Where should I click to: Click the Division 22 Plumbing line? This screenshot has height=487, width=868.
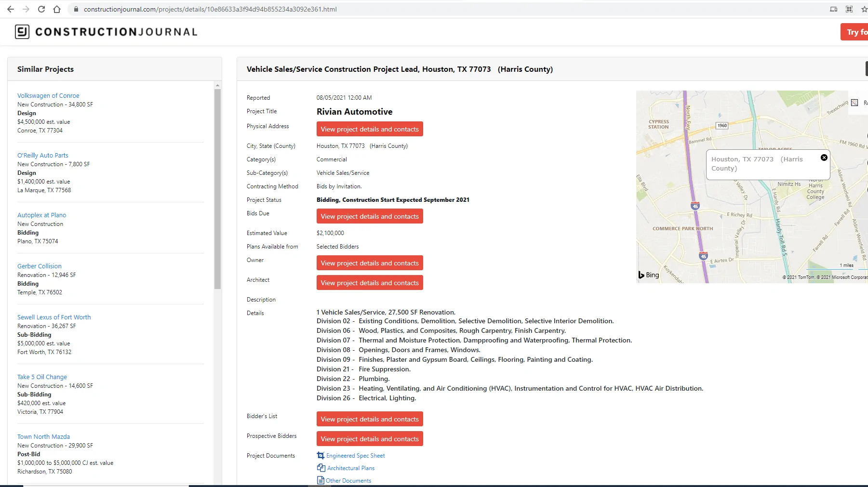pyautogui.click(x=353, y=379)
